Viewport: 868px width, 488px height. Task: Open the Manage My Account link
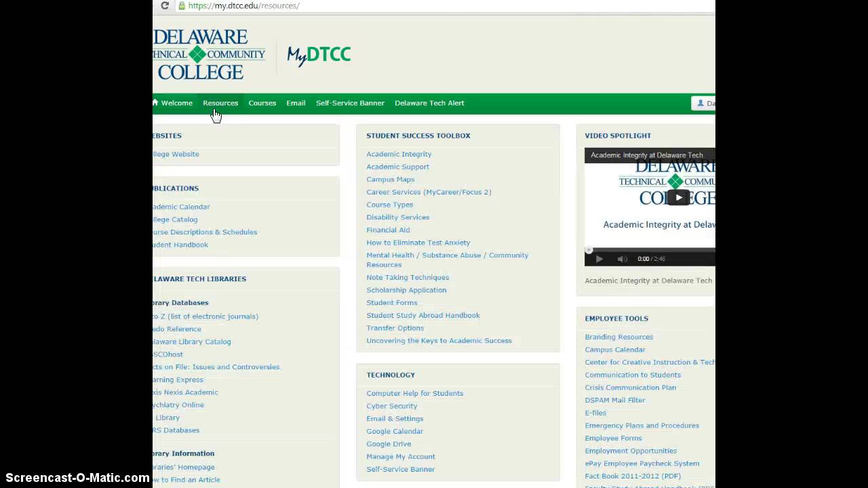[x=401, y=457]
